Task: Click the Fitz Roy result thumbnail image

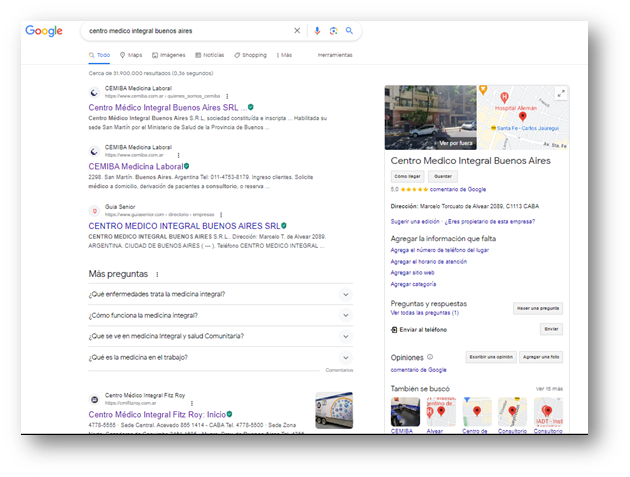Action: (334, 410)
